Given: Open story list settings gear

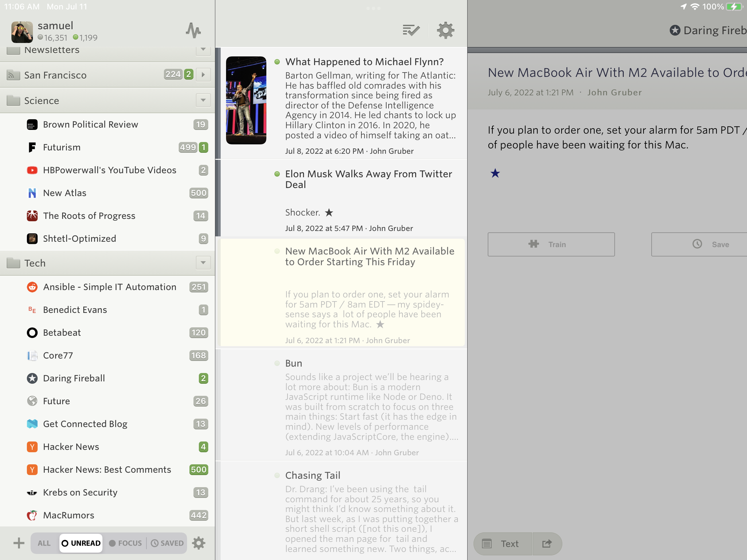Looking at the screenshot, I should pyautogui.click(x=445, y=31).
